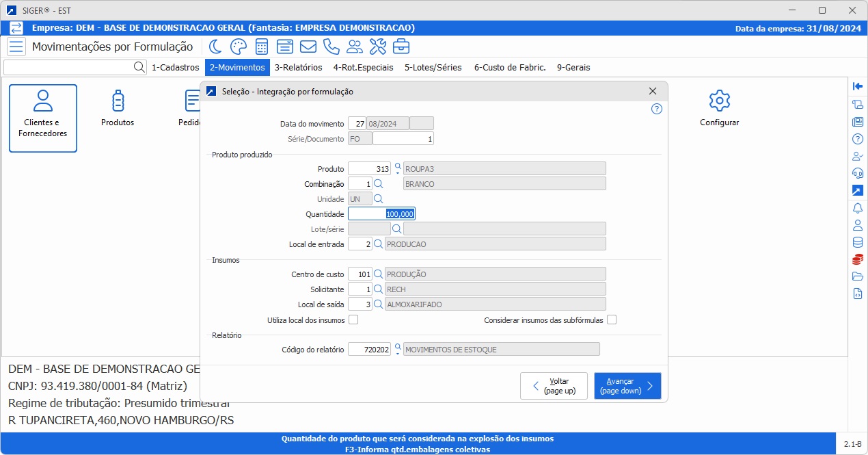Viewport: 868px width, 455px height.
Task: Click the notification bell in right sidebar
Action: point(857,208)
